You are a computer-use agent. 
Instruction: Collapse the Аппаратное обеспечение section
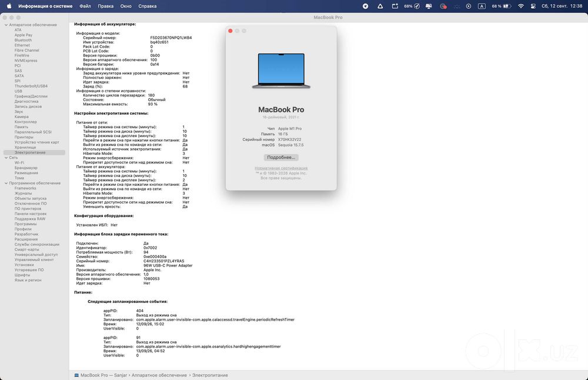pos(6,25)
